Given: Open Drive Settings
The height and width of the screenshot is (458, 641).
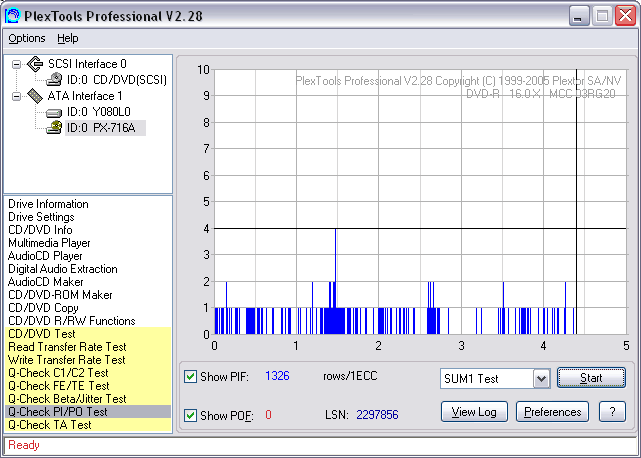Looking at the screenshot, I should tap(41, 217).
